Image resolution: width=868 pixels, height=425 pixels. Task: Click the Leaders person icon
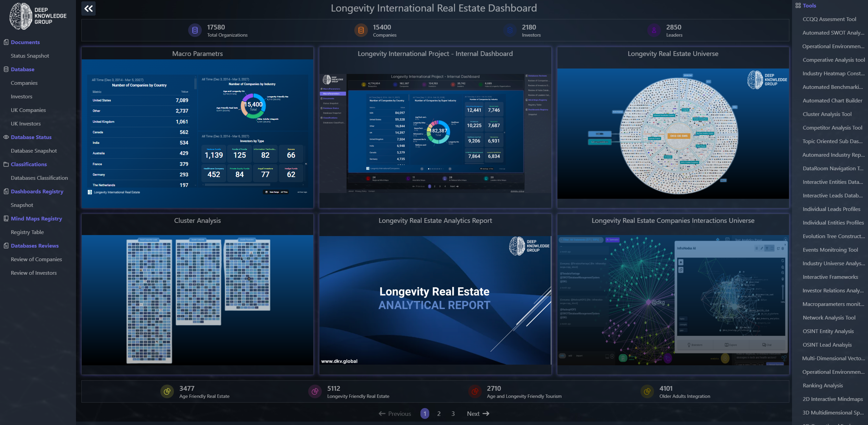(x=654, y=31)
